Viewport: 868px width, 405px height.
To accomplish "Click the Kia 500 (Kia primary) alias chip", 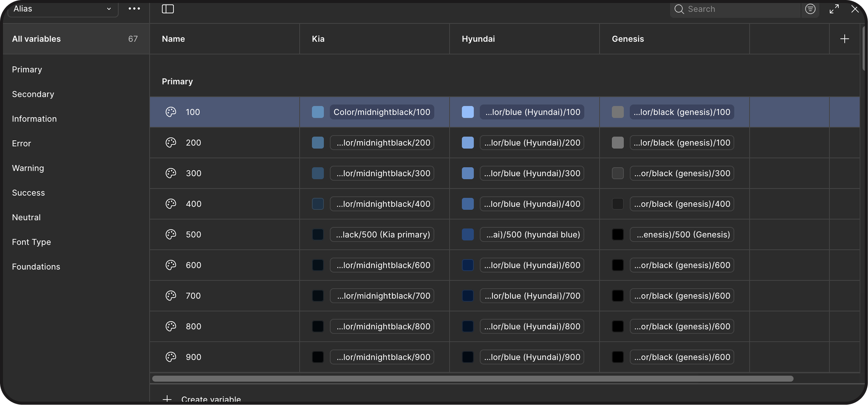I will (x=382, y=234).
